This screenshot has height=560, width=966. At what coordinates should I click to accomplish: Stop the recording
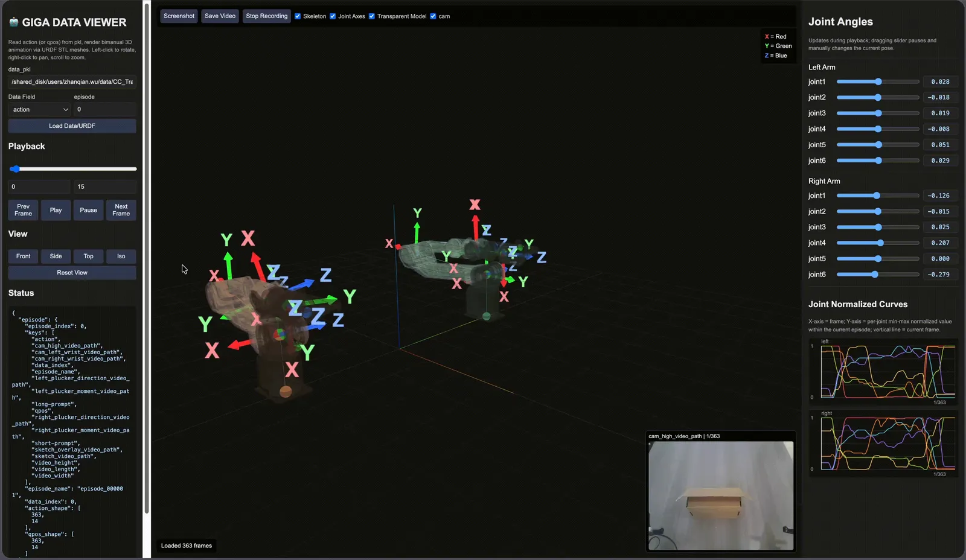tap(267, 16)
